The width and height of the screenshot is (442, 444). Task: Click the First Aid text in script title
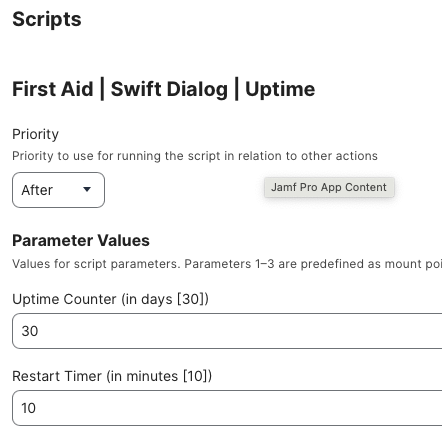coord(53,89)
